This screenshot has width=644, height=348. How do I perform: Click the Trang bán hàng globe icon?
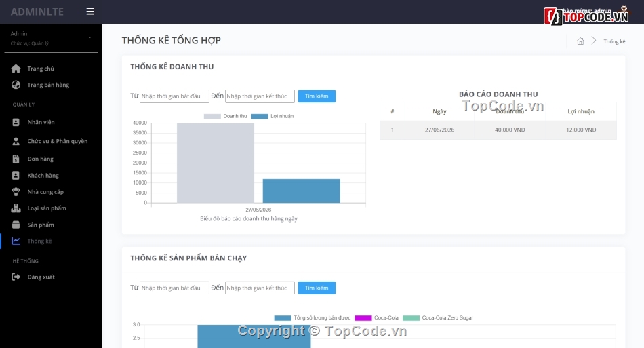tap(16, 85)
